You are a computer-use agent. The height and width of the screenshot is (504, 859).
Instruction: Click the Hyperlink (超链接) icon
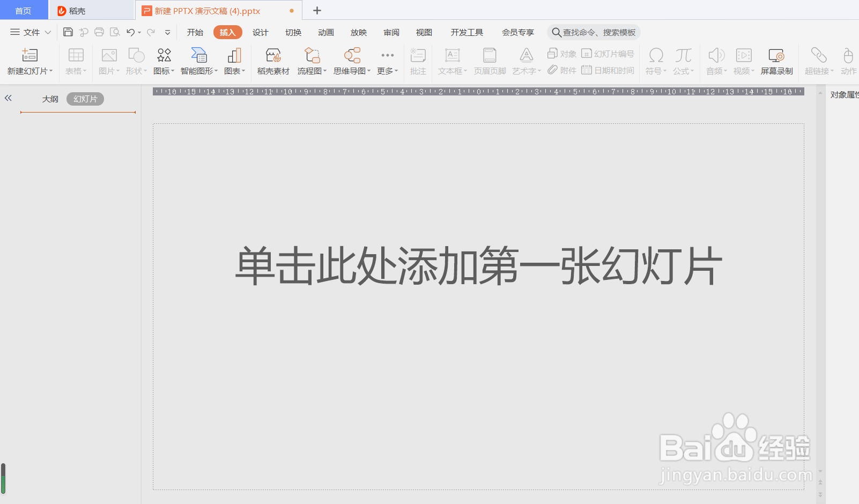[819, 55]
